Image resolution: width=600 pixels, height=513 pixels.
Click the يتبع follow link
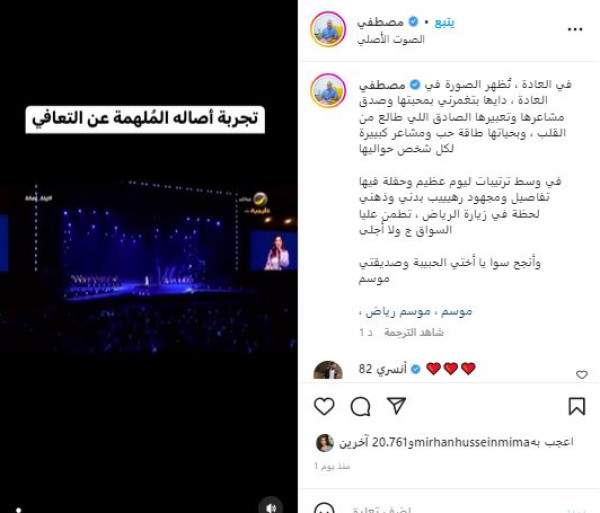click(x=444, y=23)
